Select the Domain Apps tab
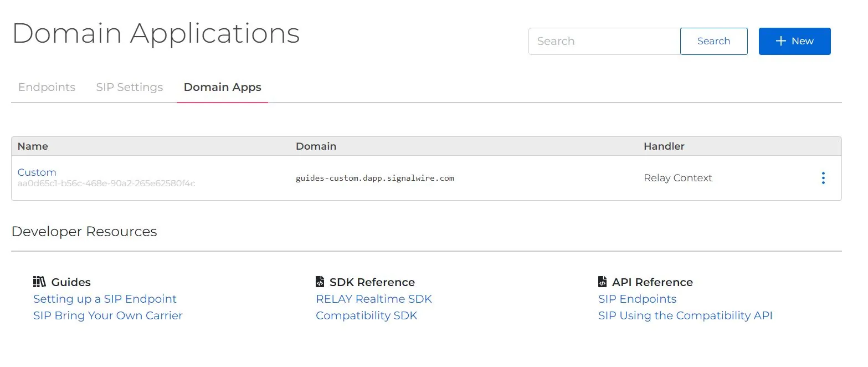This screenshot has height=367, width=868. click(222, 87)
